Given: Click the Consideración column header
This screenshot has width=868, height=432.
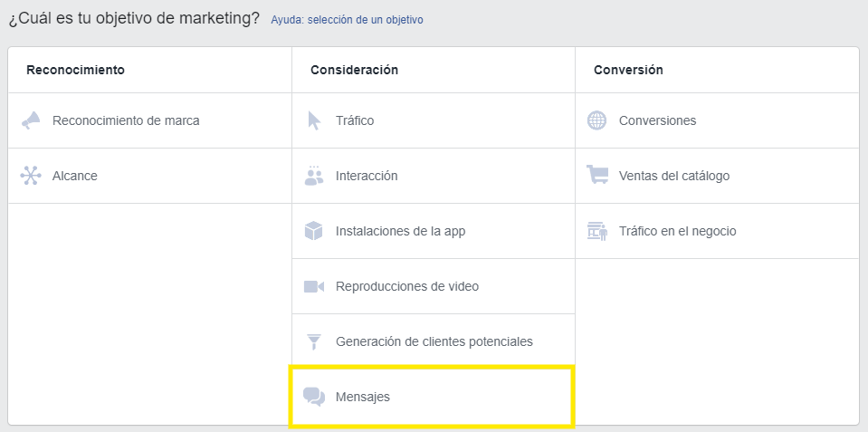Looking at the screenshot, I should coord(354,70).
